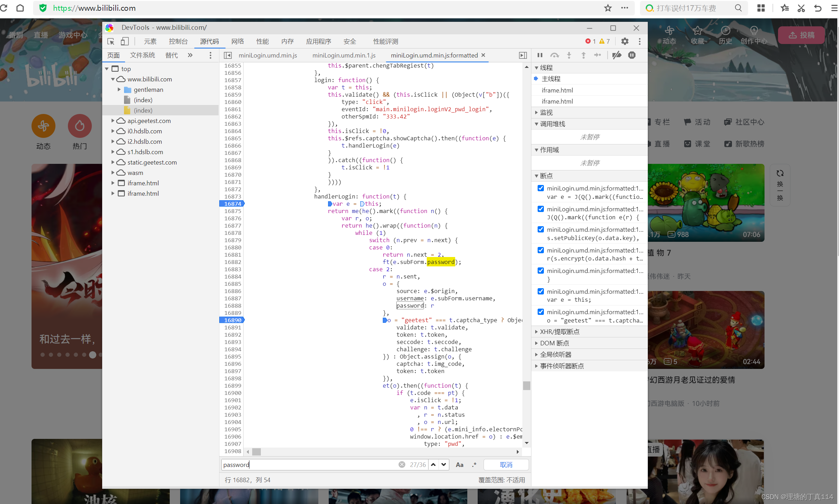
Task: Expand the XHR/提取断点 section
Action: coord(559,332)
